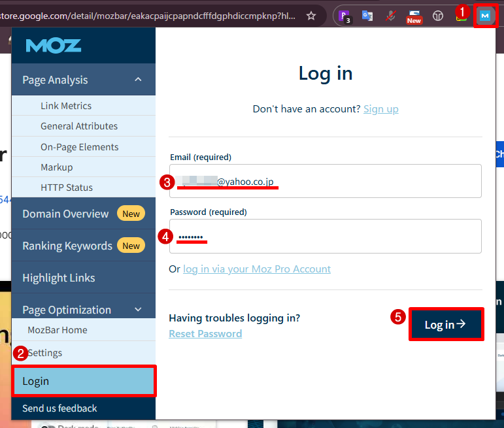
Task: Click the round white circle extension icon
Action: click(438, 15)
